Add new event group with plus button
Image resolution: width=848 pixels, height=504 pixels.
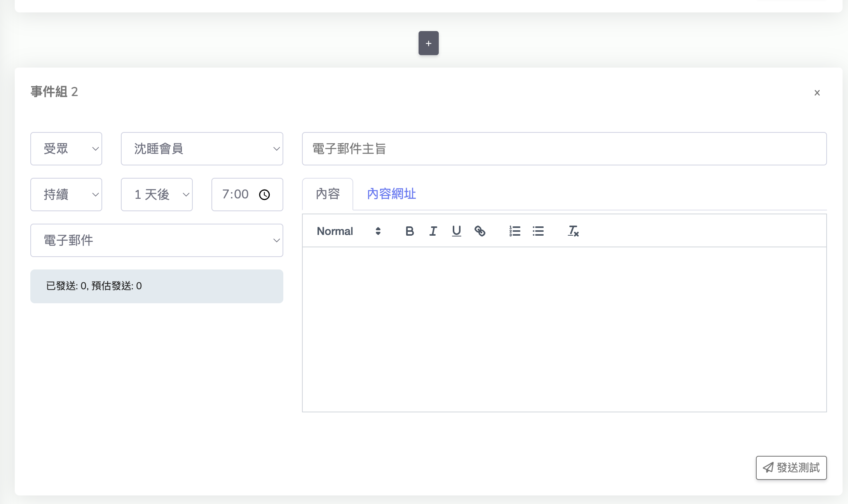tap(428, 43)
